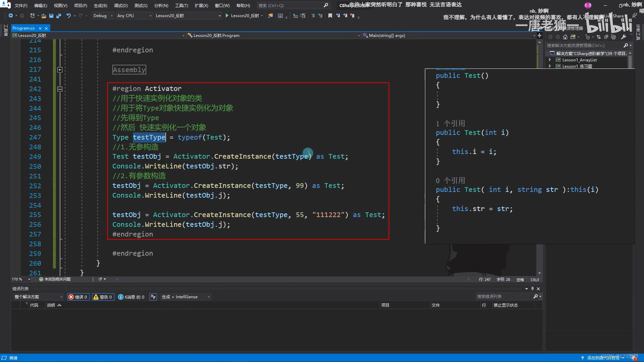
Task: Click the Save All icon
Action: (x=58, y=16)
